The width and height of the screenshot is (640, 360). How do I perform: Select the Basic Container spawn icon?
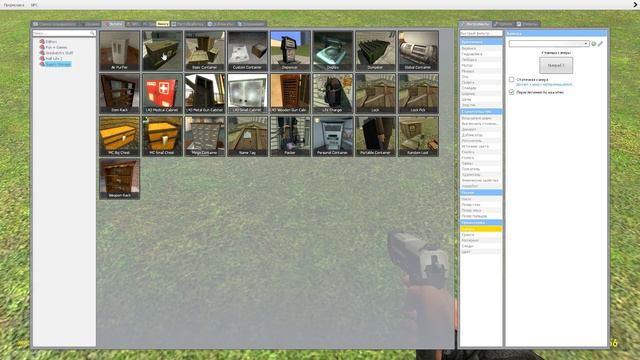(205, 51)
